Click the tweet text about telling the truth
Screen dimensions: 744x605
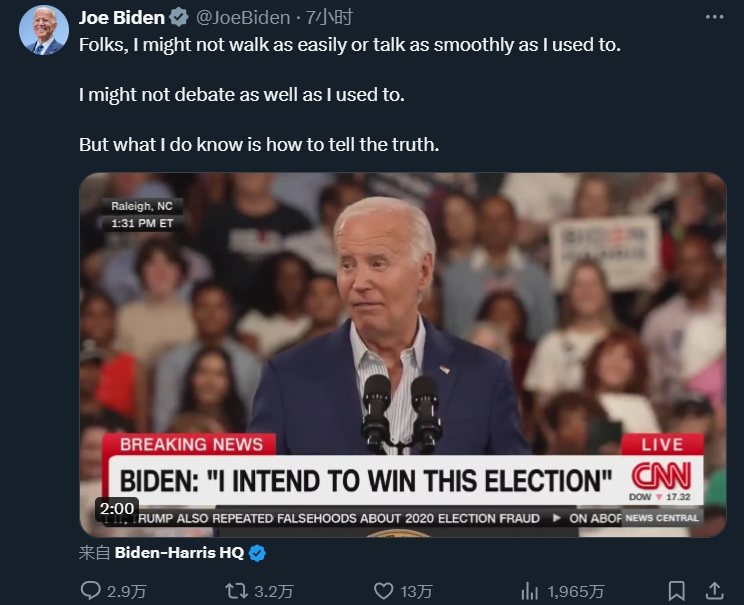pyautogui.click(x=258, y=144)
